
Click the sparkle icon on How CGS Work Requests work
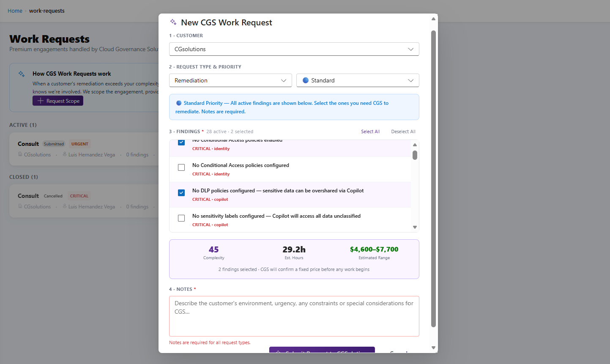(21, 74)
